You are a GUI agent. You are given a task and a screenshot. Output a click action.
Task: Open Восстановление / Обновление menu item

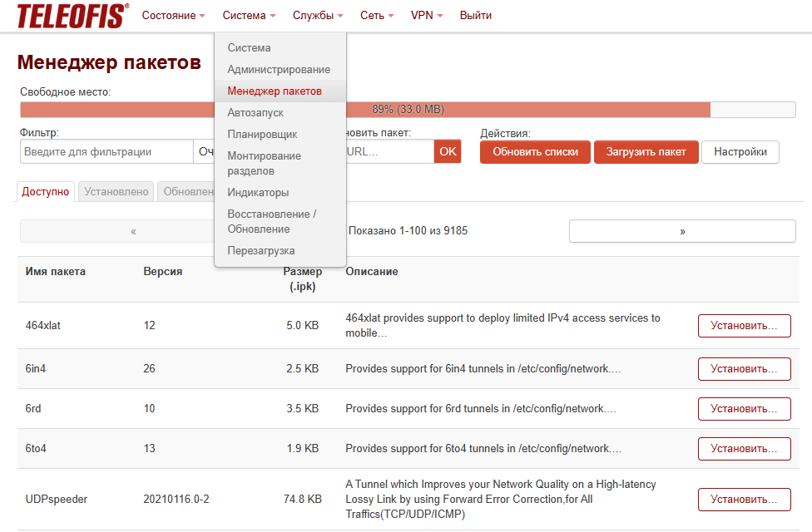272,221
